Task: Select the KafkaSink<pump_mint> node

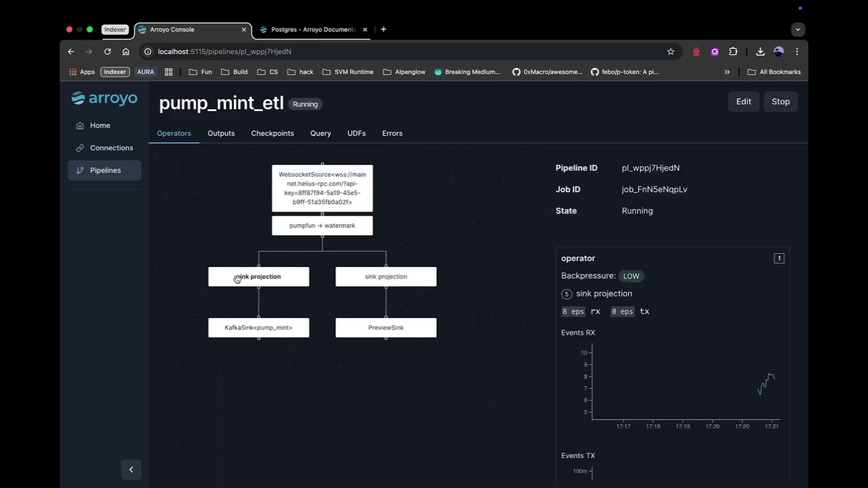Action: coord(258,327)
